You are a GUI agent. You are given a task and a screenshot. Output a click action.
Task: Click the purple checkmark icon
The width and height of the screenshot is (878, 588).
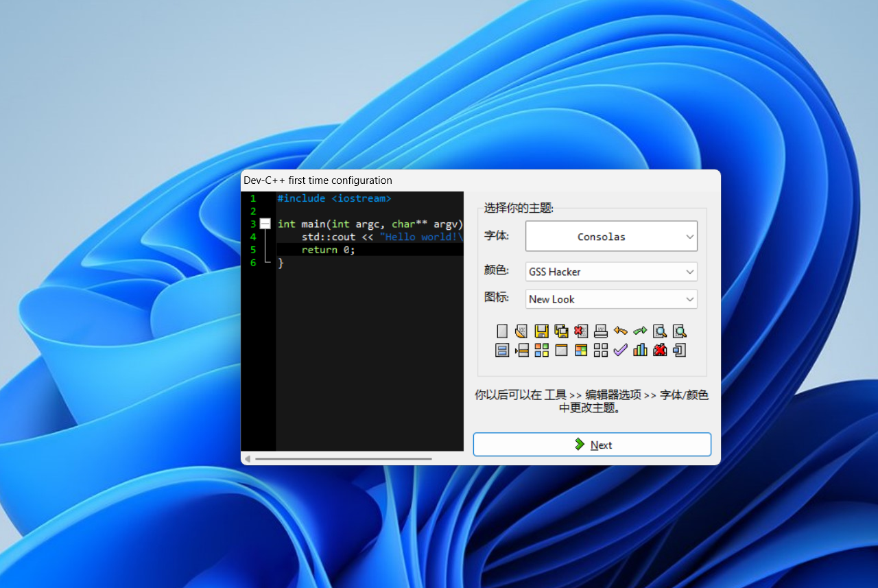[x=621, y=351]
